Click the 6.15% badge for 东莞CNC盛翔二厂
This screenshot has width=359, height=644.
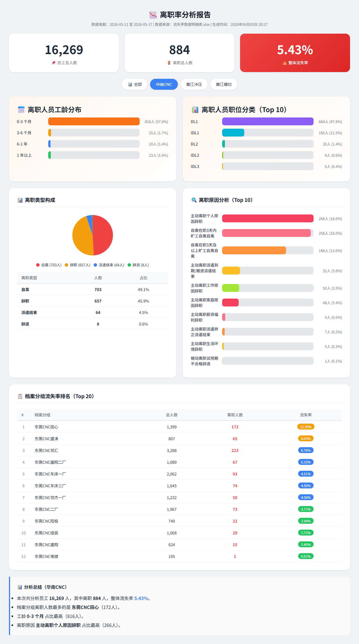(x=306, y=462)
